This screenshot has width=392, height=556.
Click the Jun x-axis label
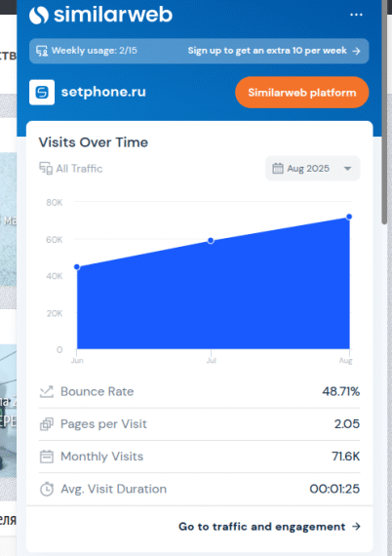(77, 361)
